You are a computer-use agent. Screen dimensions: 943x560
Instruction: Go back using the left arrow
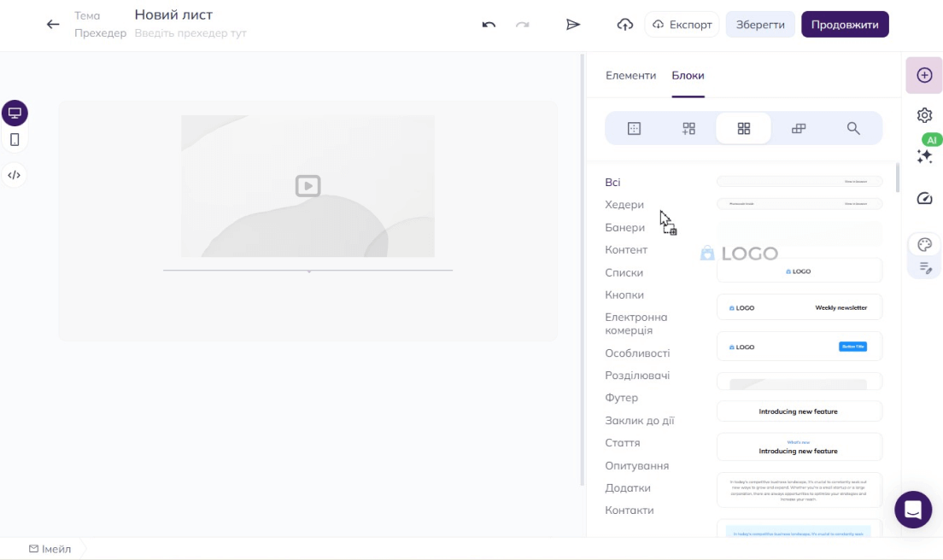53,25
